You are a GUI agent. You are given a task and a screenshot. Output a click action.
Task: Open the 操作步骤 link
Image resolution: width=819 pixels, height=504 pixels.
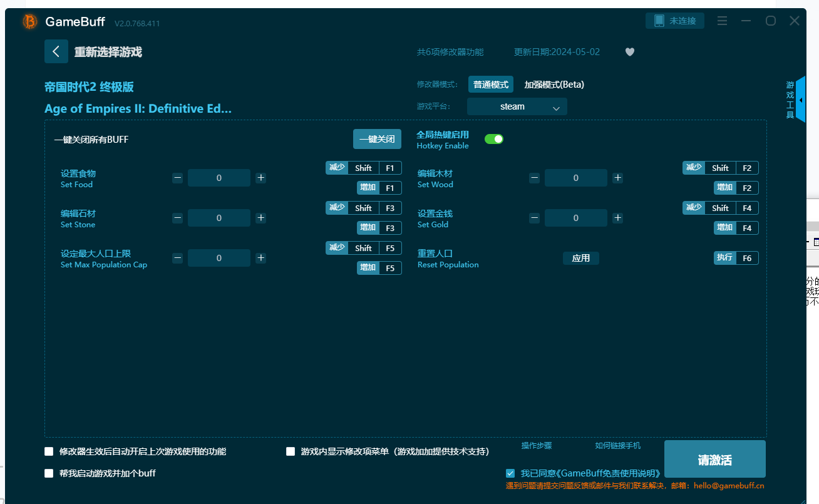(x=537, y=446)
